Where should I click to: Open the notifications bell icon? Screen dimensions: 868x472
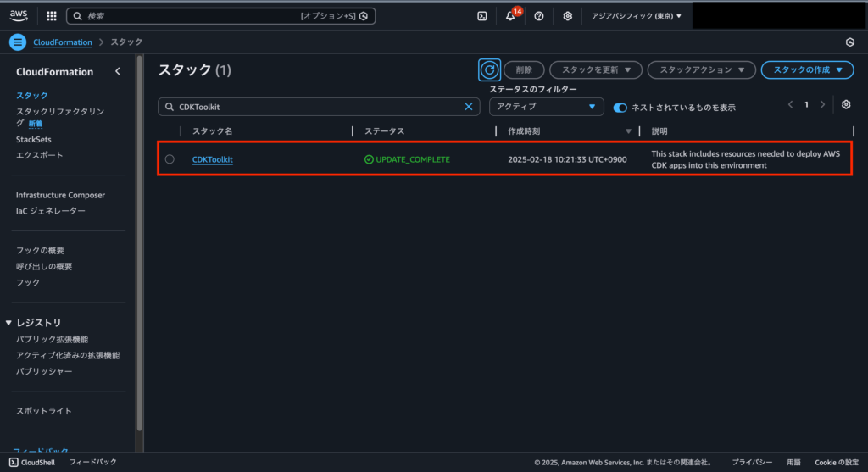tap(510, 16)
